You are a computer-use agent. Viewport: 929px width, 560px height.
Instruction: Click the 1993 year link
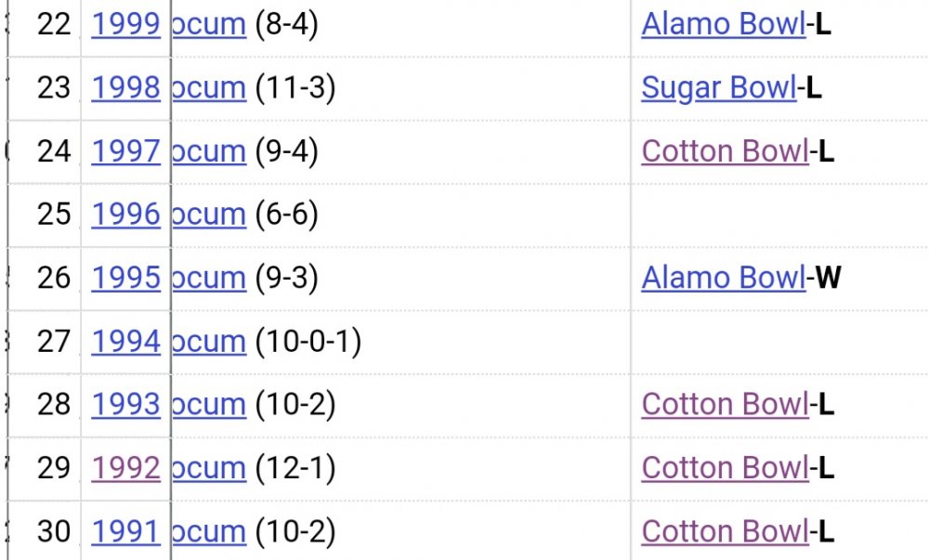click(125, 405)
